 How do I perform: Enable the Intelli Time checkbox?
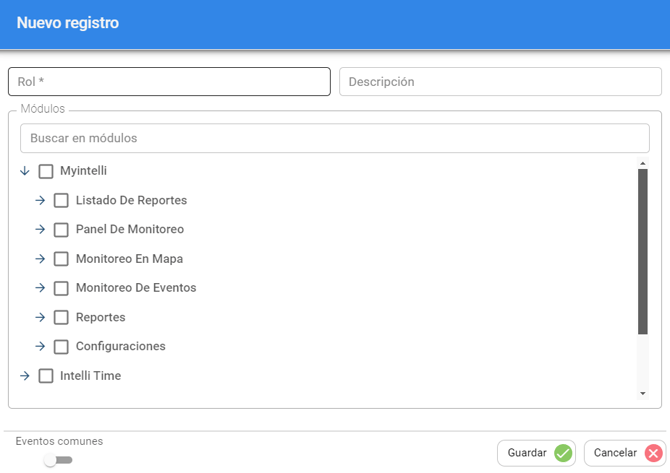tap(46, 376)
